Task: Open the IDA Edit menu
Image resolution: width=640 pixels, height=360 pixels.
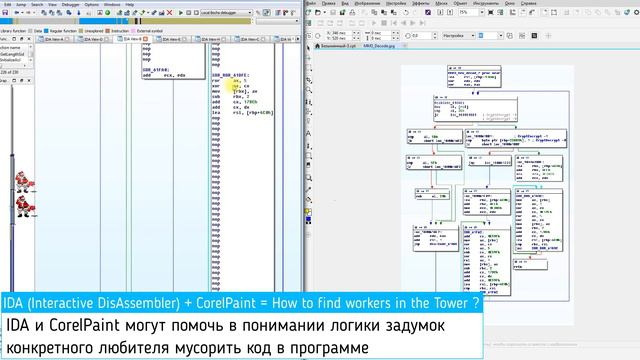Action: (7, 4)
